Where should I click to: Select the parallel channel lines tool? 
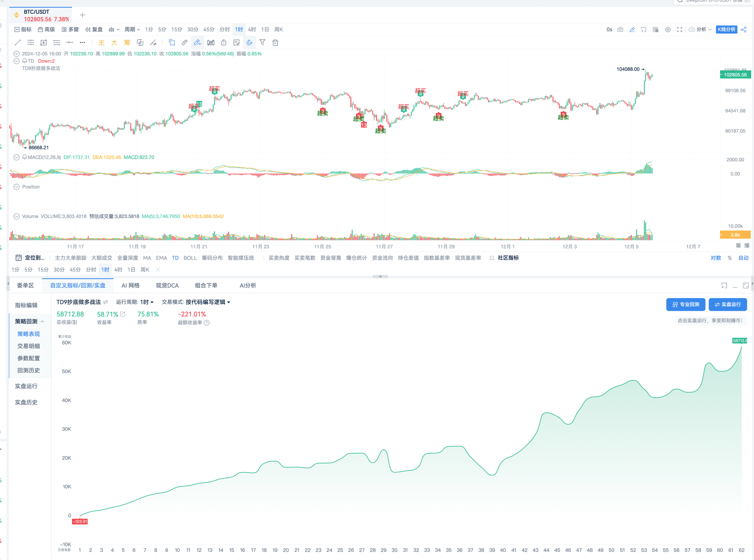[x=31, y=43]
